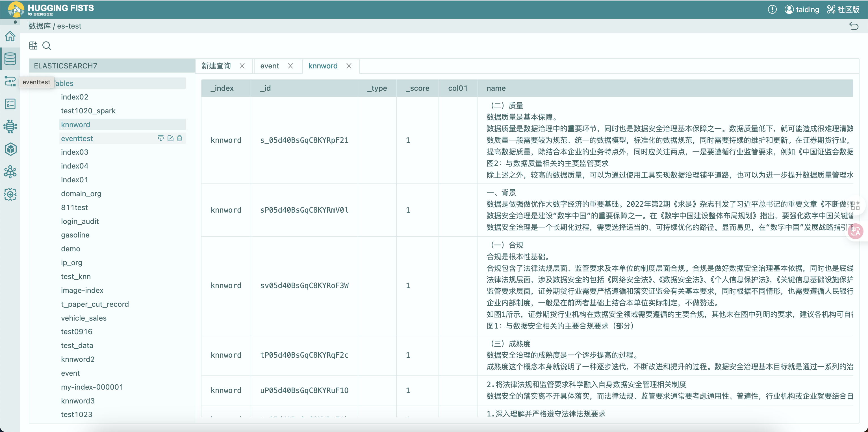Click the _score column header

click(417, 88)
